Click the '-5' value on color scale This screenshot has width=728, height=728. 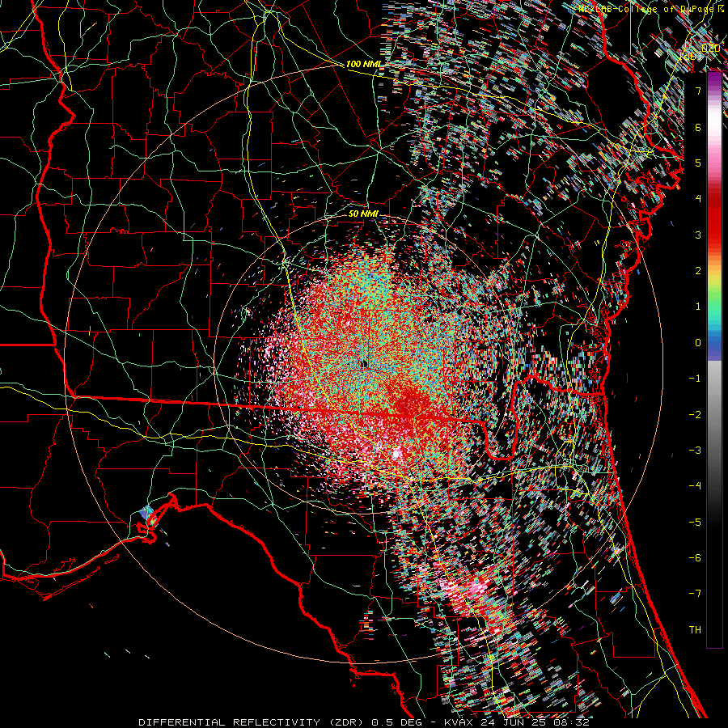[695, 522]
